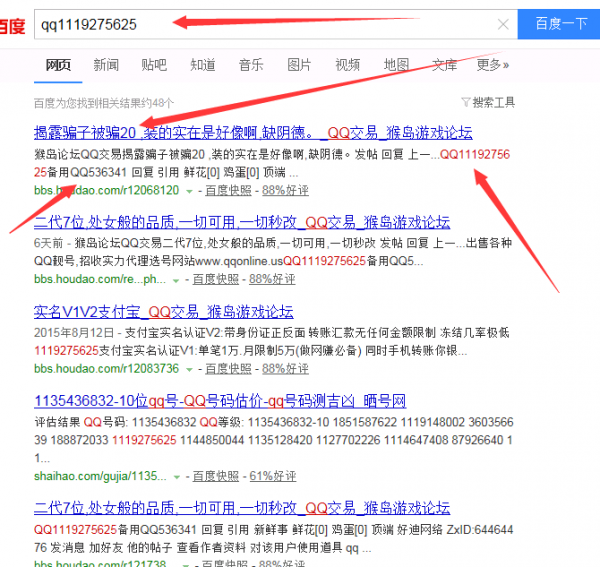The height and width of the screenshot is (567, 600).
Task: Expand dropdown arrow next to bbs.houdao.com/r12083736
Action: point(189,370)
